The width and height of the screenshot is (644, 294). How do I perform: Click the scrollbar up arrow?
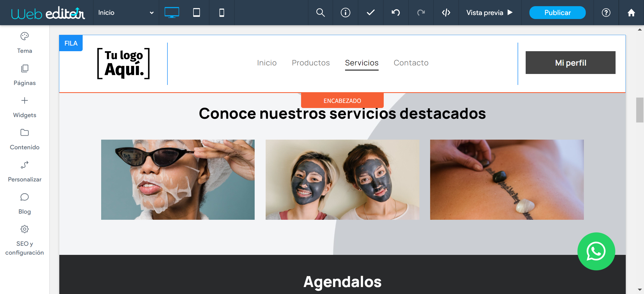pos(640,29)
